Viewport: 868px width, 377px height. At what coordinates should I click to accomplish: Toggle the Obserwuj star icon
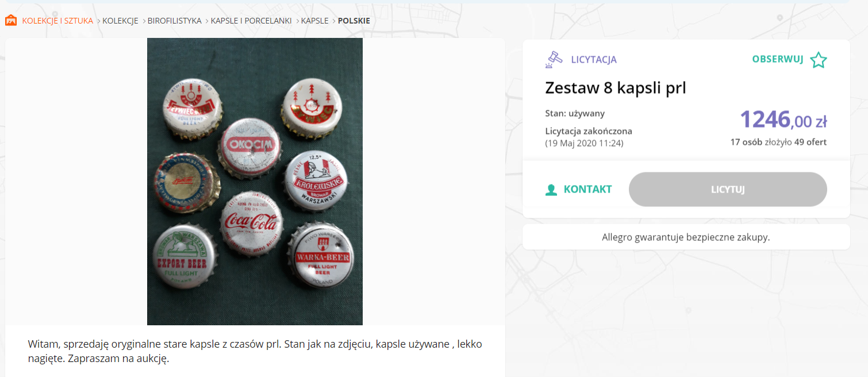click(818, 60)
